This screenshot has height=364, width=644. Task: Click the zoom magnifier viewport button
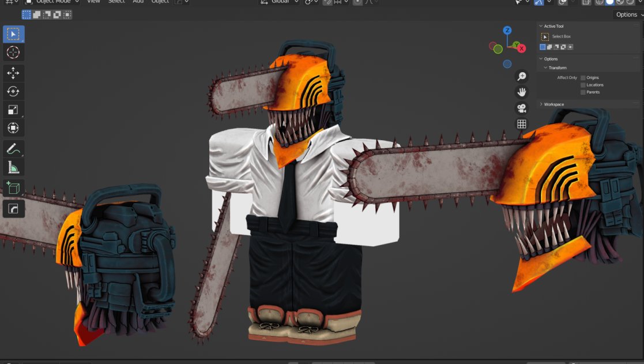coord(522,76)
